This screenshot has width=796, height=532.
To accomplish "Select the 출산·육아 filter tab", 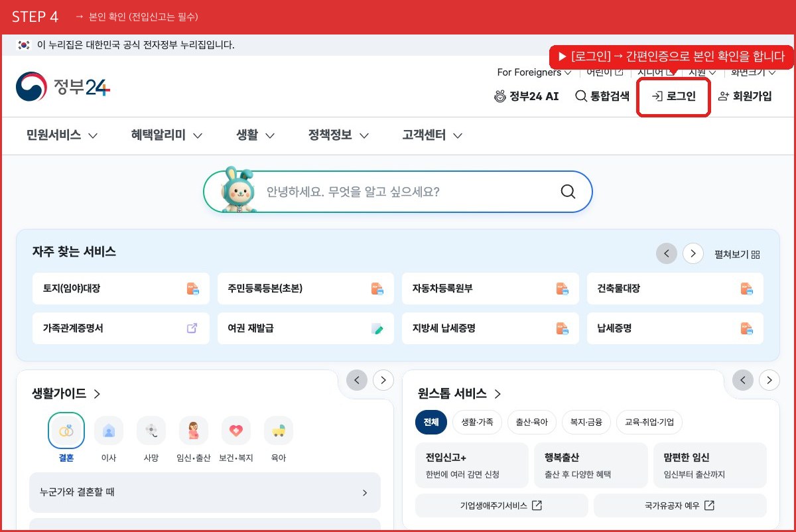I will point(532,422).
